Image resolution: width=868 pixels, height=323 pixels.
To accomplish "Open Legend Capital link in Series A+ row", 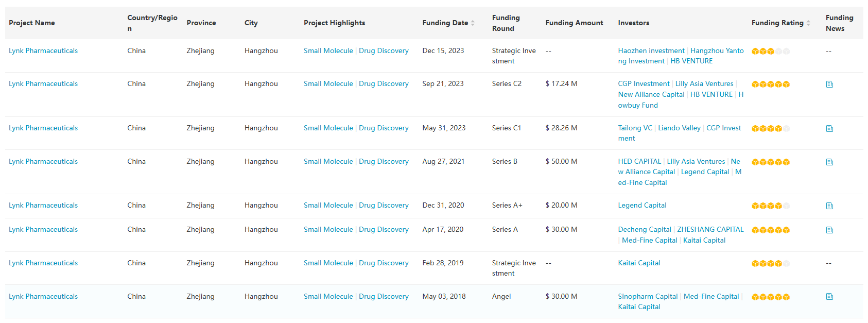I will (x=642, y=206).
